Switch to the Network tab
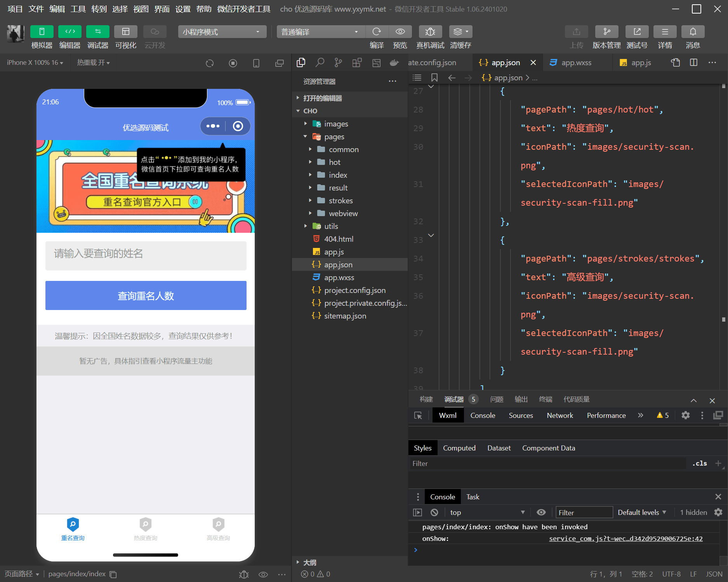Viewport: 728px width, 582px height. point(559,416)
